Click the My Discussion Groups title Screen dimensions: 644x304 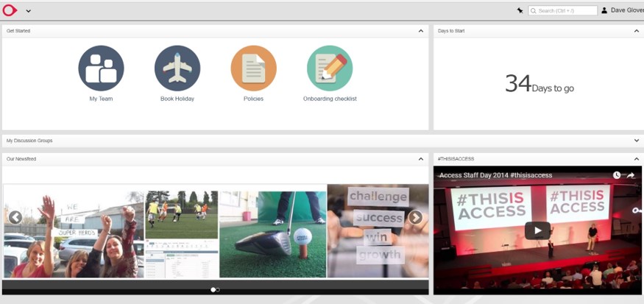(29, 141)
